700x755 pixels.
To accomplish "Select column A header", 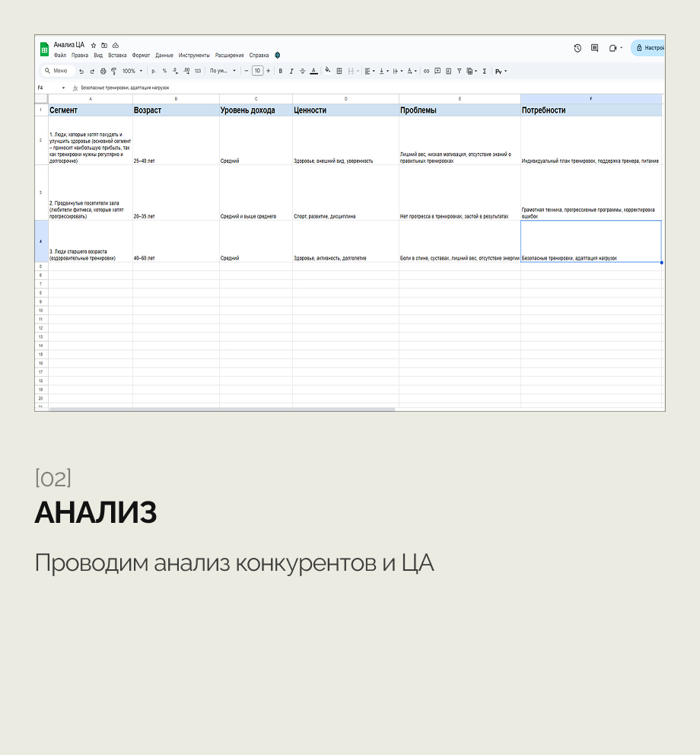I will click(91, 99).
